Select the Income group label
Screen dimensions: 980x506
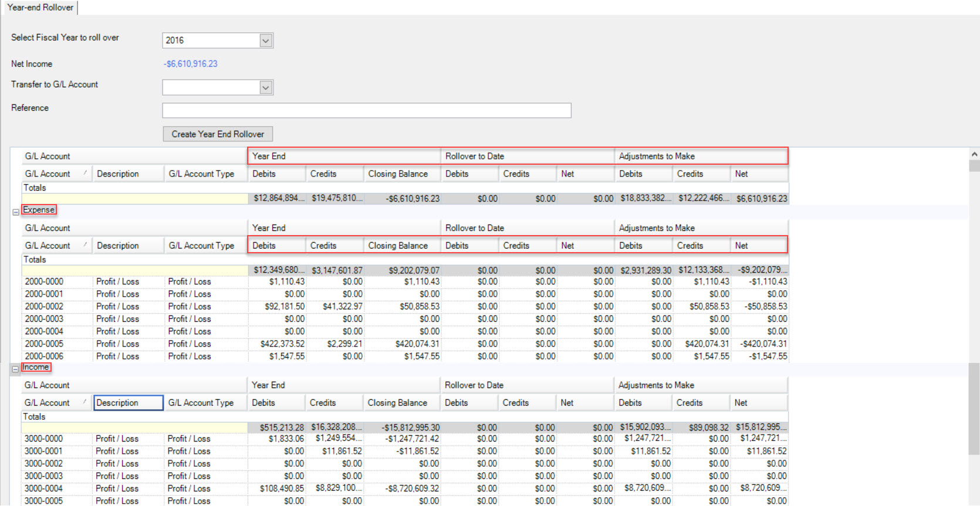click(36, 367)
